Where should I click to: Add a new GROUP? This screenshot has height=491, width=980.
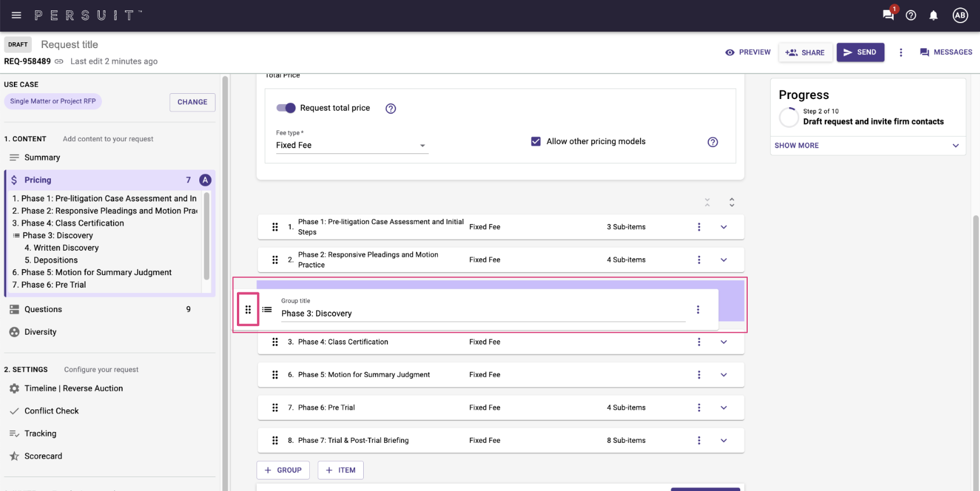coord(283,470)
